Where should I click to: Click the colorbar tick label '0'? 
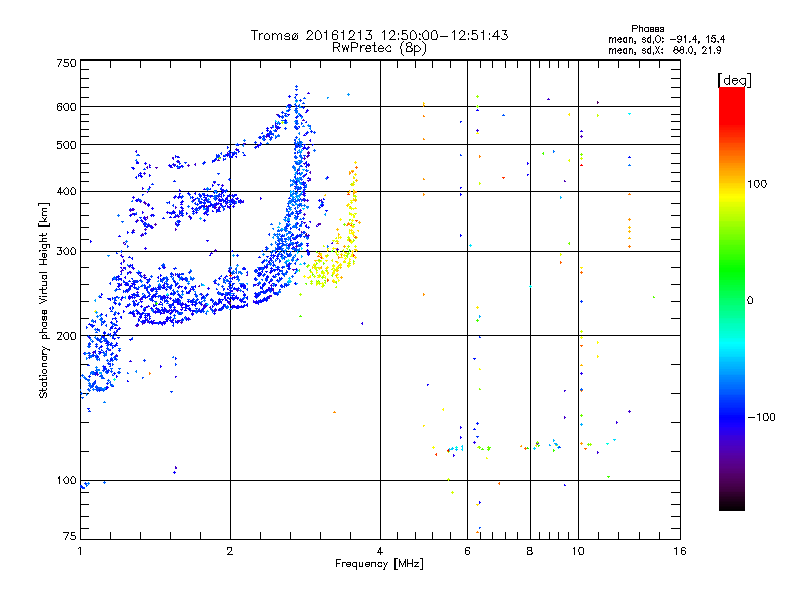(750, 300)
